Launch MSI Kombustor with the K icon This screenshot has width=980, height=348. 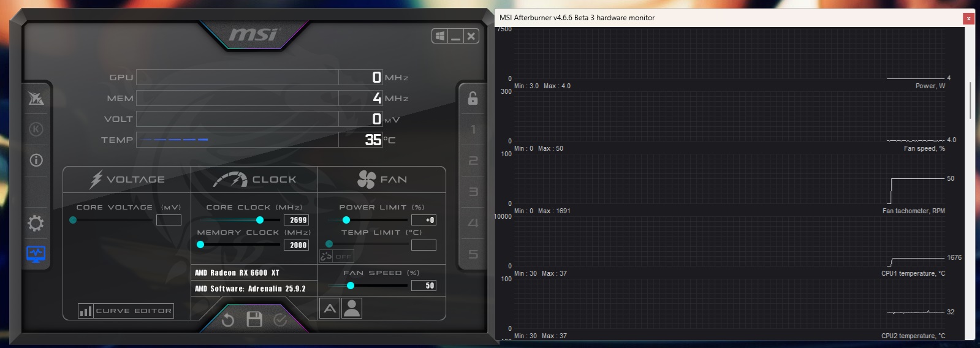click(x=36, y=129)
